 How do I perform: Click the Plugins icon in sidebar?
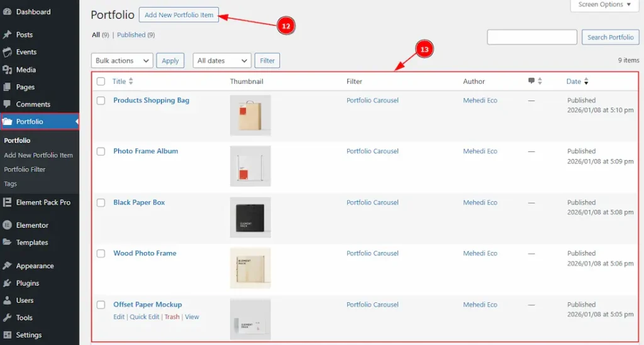[x=7, y=283]
